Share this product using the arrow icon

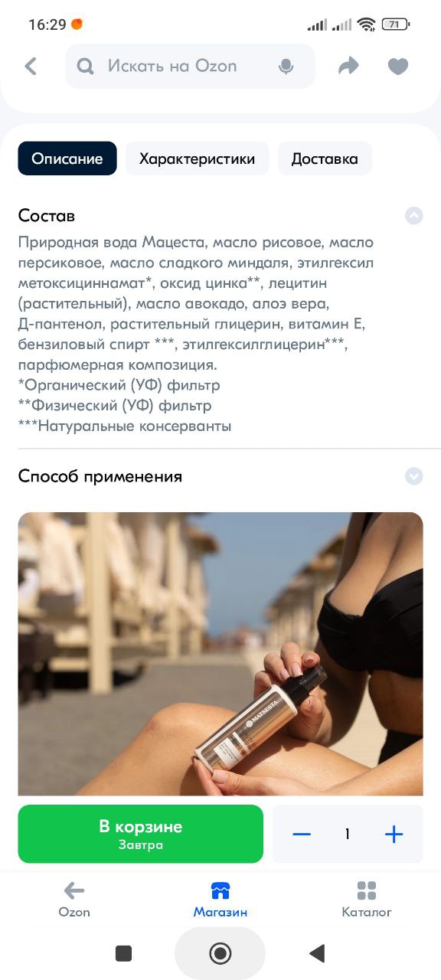click(348, 67)
